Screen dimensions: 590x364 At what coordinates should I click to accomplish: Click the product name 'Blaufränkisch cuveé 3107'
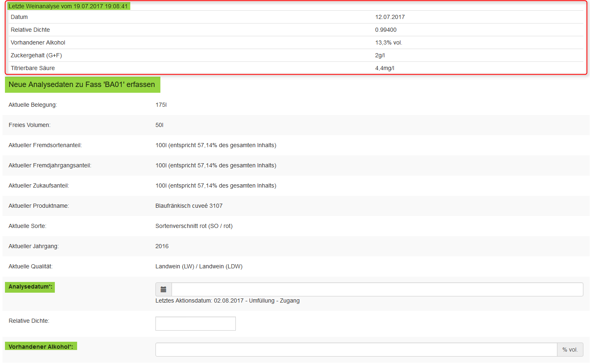point(189,206)
